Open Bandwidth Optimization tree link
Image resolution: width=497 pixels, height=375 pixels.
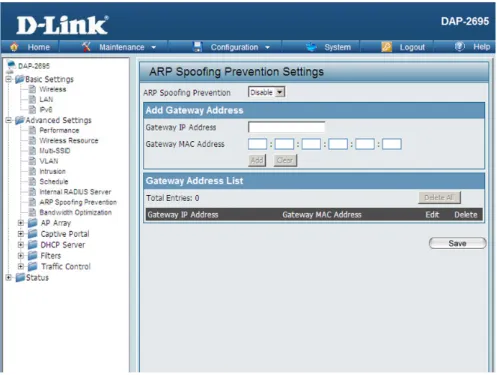(76, 213)
